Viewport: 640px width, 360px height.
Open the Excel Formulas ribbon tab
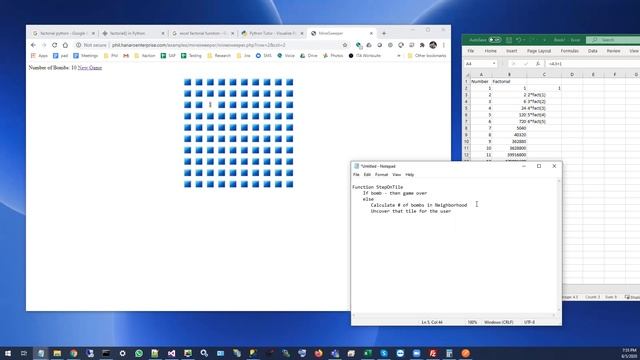(x=569, y=51)
